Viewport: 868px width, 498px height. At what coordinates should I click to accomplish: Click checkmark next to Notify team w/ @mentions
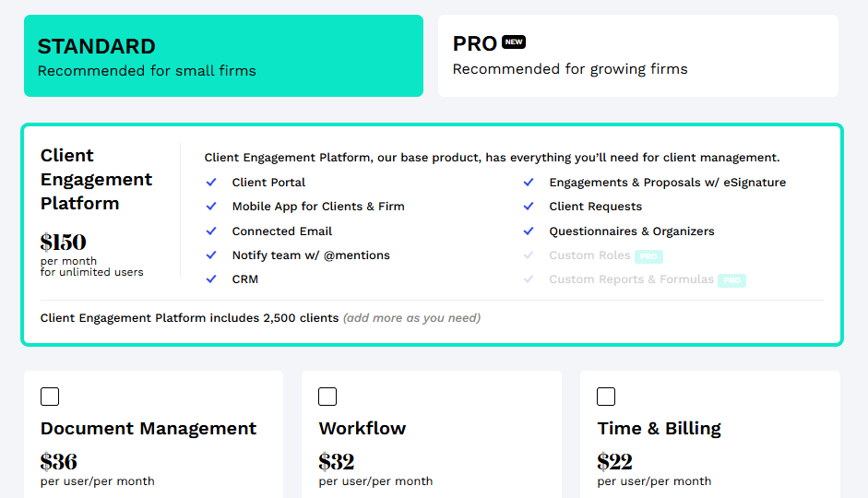pos(211,255)
